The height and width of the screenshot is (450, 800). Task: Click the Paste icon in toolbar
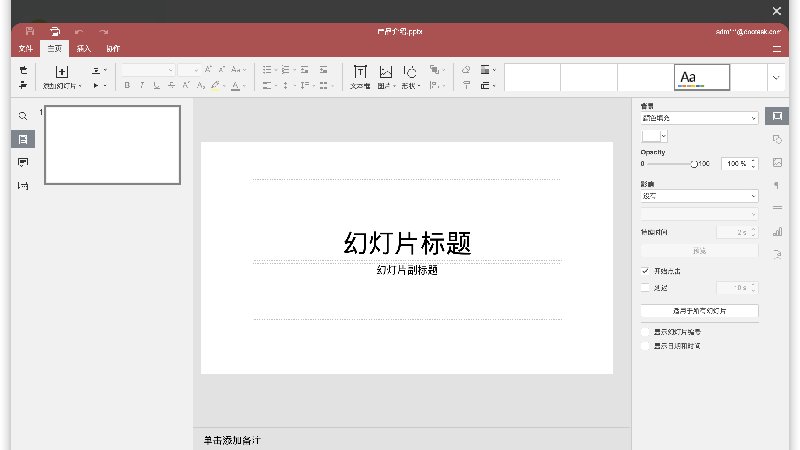pyautogui.click(x=23, y=85)
